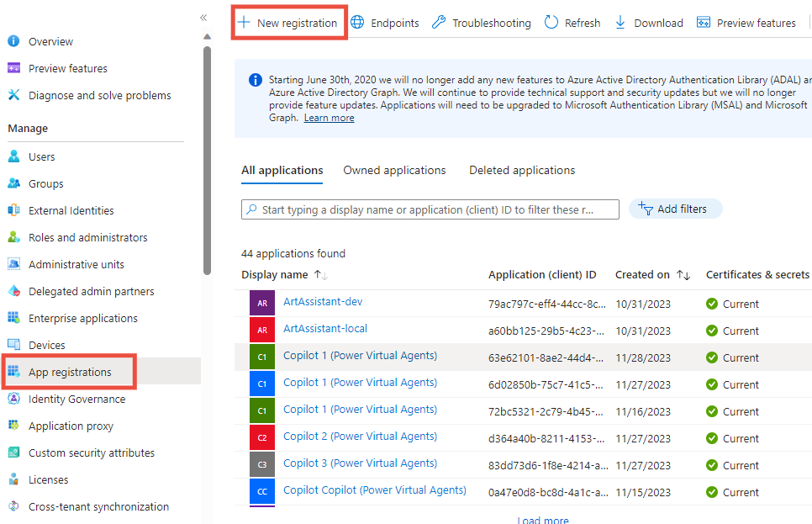The height and width of the screenshot is (524, 812).
Task: Click the Application (client) ID column header
Action: 542,275
